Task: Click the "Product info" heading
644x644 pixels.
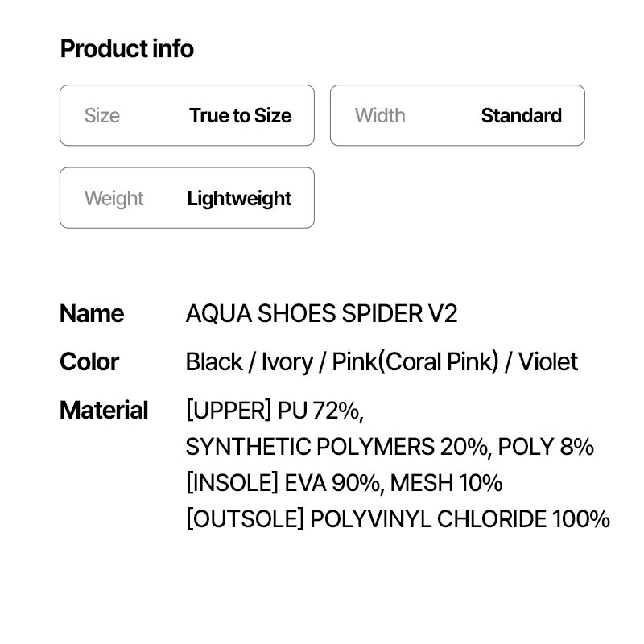Action: pyautogui.click(x=127, y=49)
